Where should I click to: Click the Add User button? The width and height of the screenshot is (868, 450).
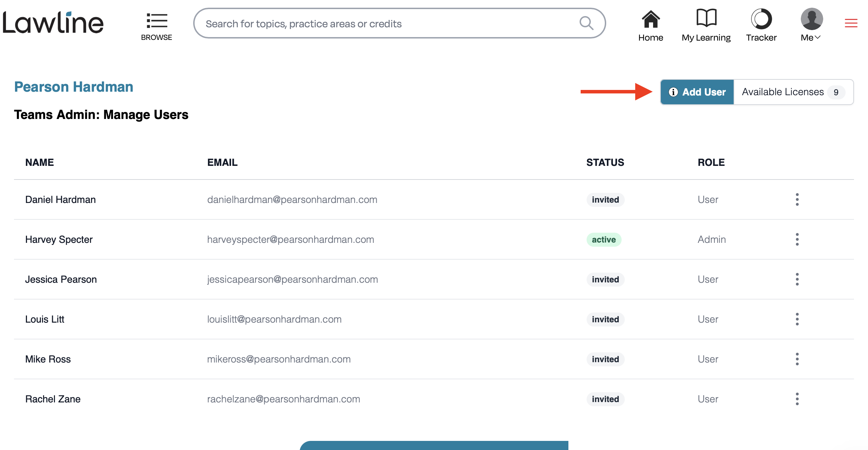point(697,92)
